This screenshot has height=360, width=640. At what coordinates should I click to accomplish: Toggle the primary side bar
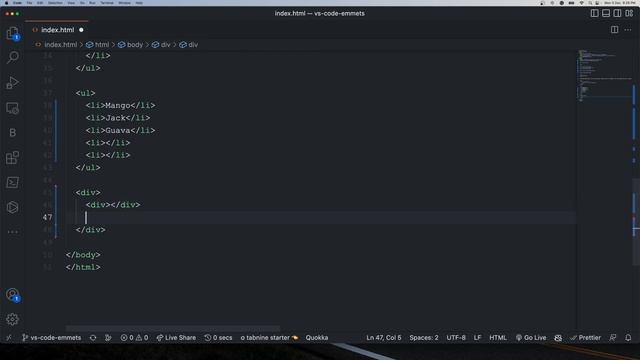[595, 13]
